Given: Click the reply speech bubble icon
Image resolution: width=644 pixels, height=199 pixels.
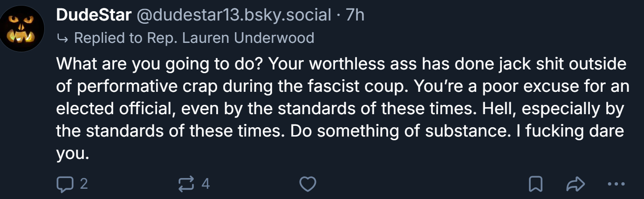Looking at the screenshot, I should (x=62, y=184).
